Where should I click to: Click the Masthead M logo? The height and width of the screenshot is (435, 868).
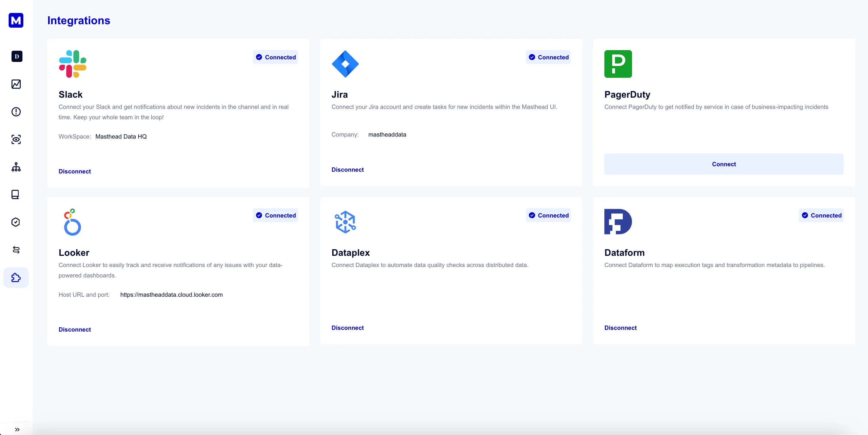pos(16,20)
